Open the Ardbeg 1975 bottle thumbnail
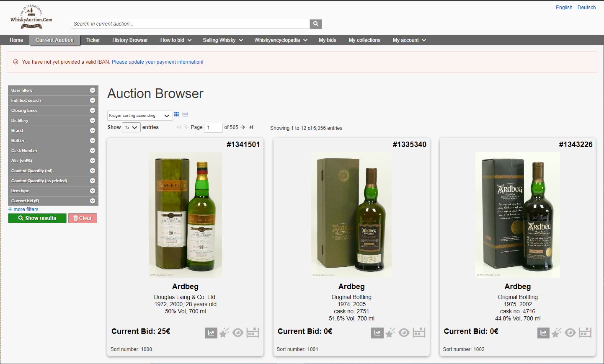 [x=517, y=214]
